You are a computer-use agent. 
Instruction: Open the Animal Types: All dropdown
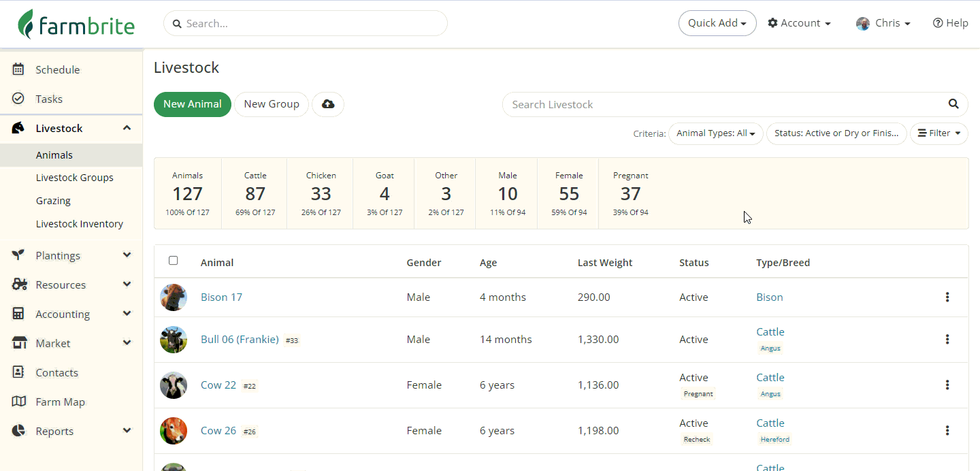coord(715,133)
